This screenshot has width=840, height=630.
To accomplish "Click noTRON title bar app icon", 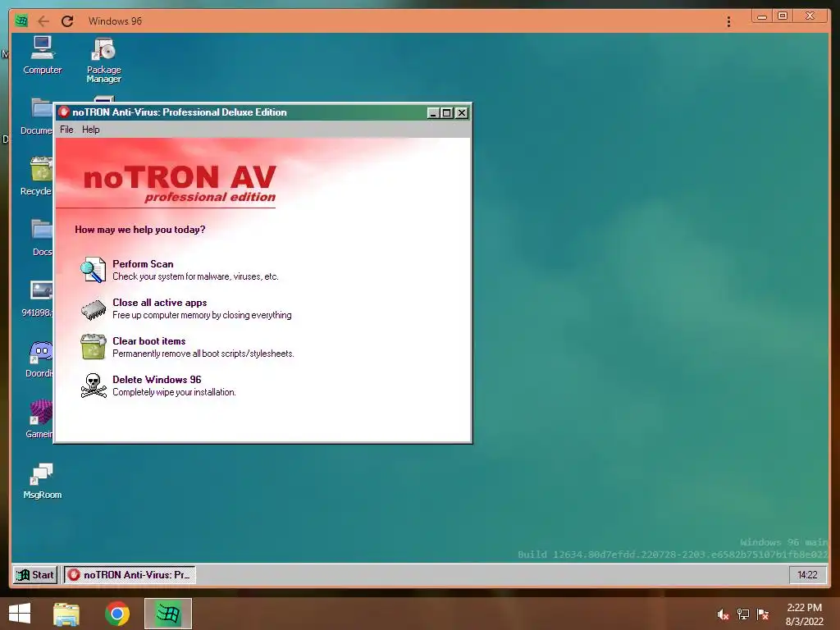I will coord(64,112).
